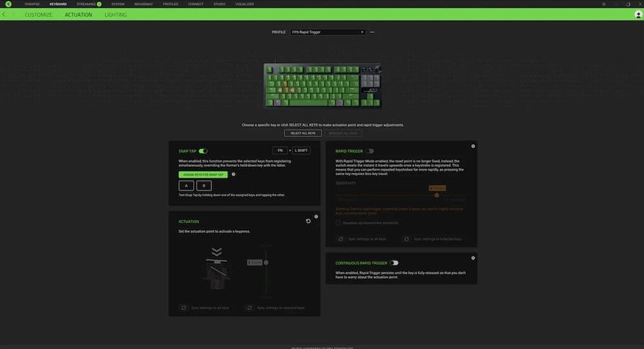Expand the FPS Rapid Trigger profile dropdown
This screenshot has height=349, width=644.
tap(327, 32)
